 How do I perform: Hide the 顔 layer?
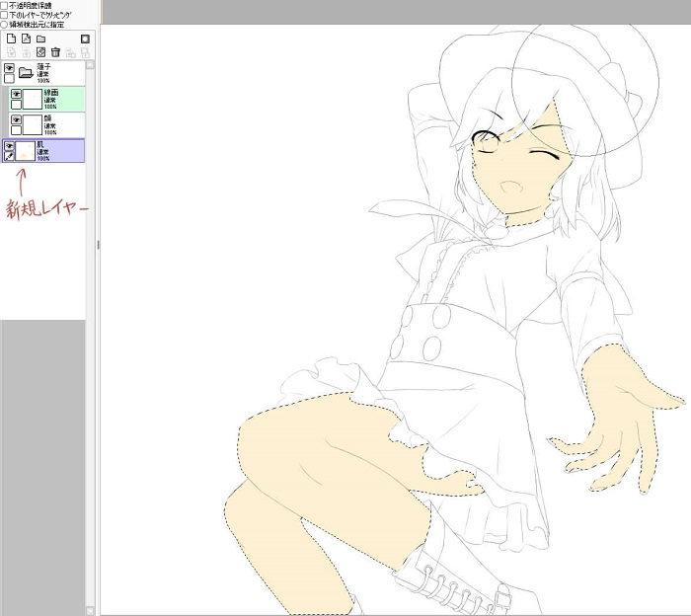pyautogui.click(x=17, y=119)
